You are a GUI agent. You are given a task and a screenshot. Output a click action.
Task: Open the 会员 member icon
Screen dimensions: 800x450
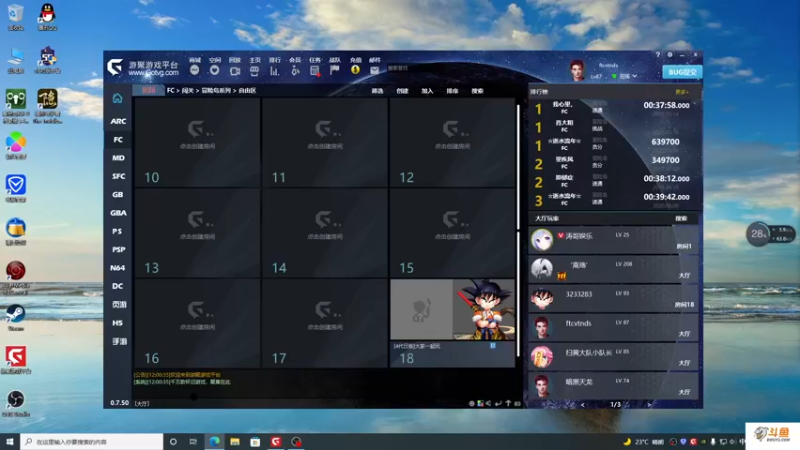tap(295, 71)
